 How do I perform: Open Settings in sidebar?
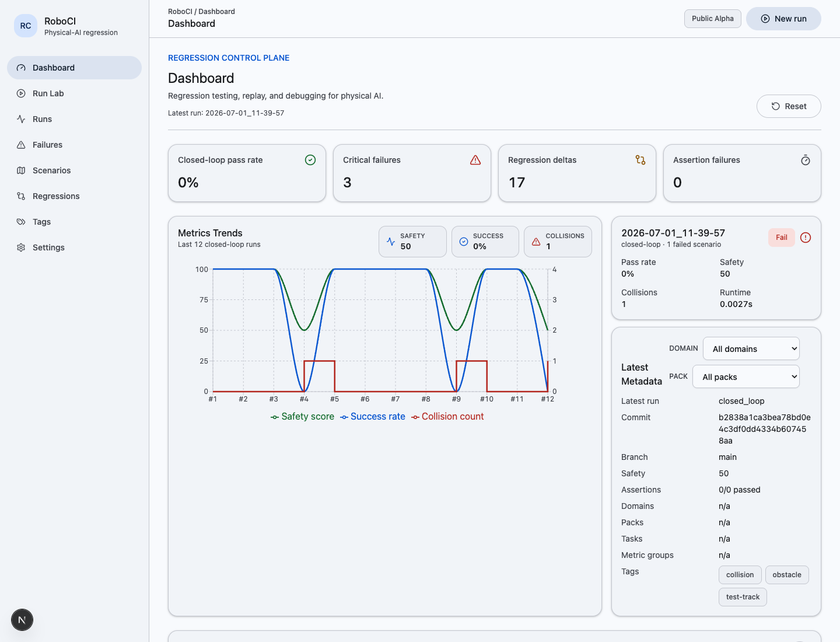tap(74, 247)
